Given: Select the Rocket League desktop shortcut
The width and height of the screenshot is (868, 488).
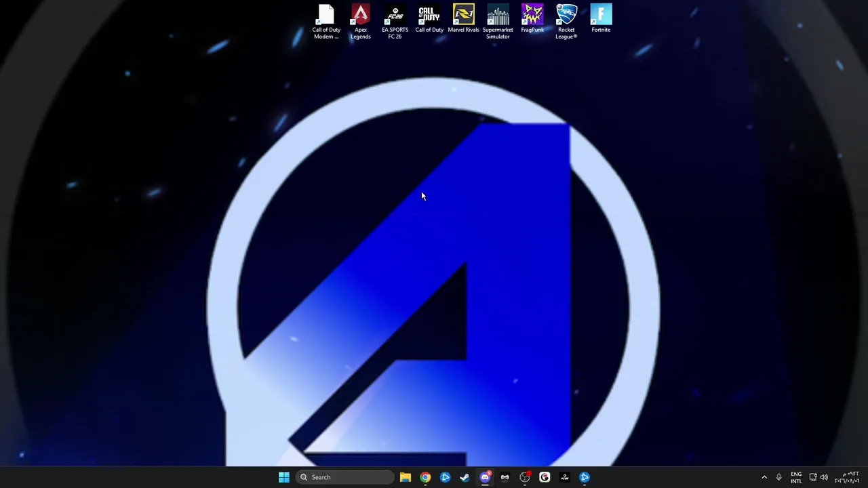Looking at the screenshot, I should (566, 22).
